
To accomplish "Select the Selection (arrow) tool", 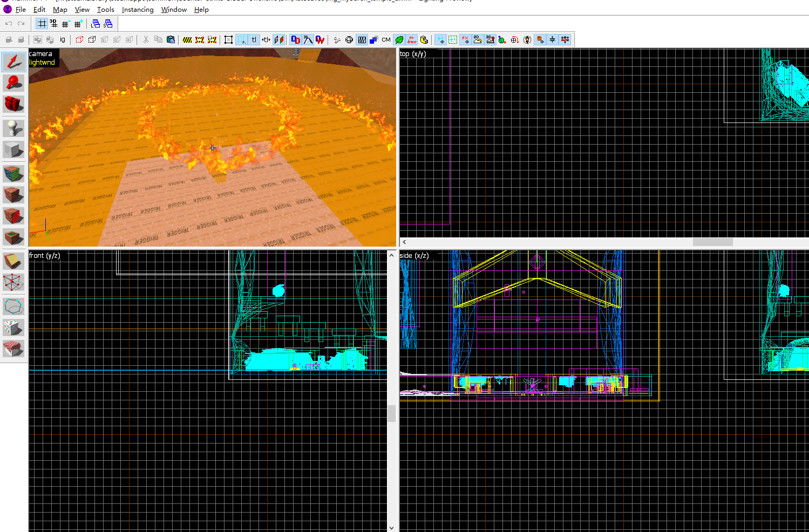I will click(13, 62).
